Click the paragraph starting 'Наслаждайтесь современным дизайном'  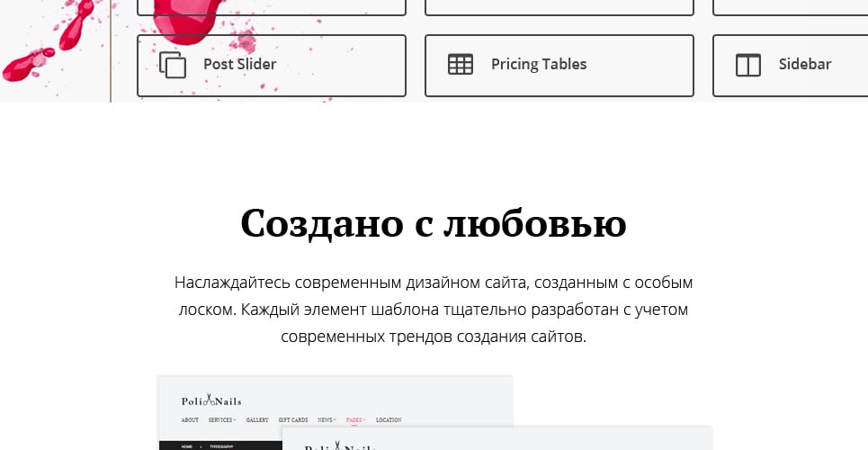pos(434,310)
